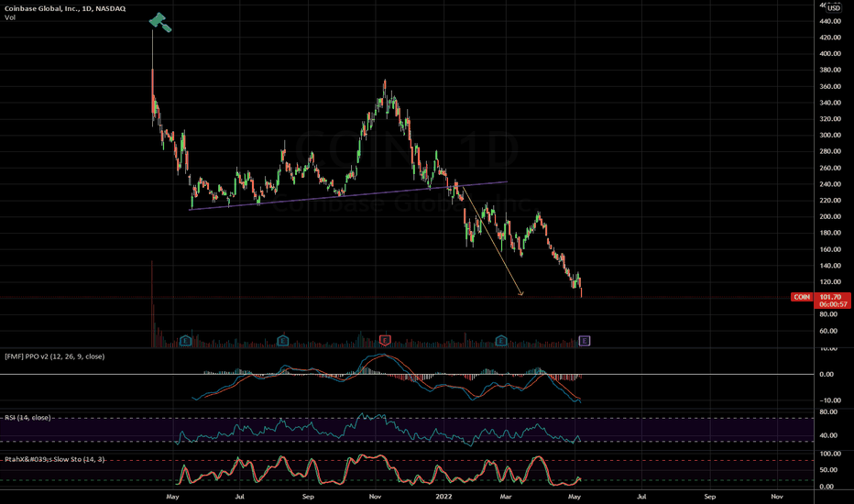Open the red earnings marker near November 2021
854x504 pixels.
click(385, 341)
